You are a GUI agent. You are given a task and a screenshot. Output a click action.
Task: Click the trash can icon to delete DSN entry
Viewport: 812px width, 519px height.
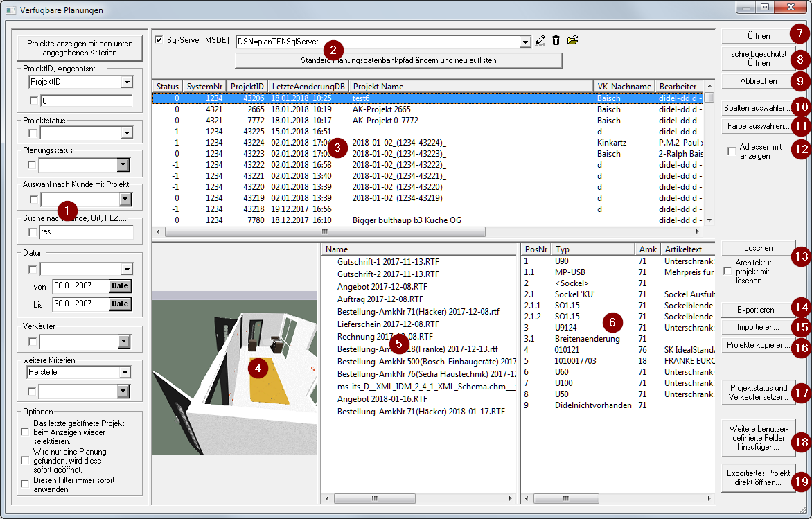coord(556,41)
